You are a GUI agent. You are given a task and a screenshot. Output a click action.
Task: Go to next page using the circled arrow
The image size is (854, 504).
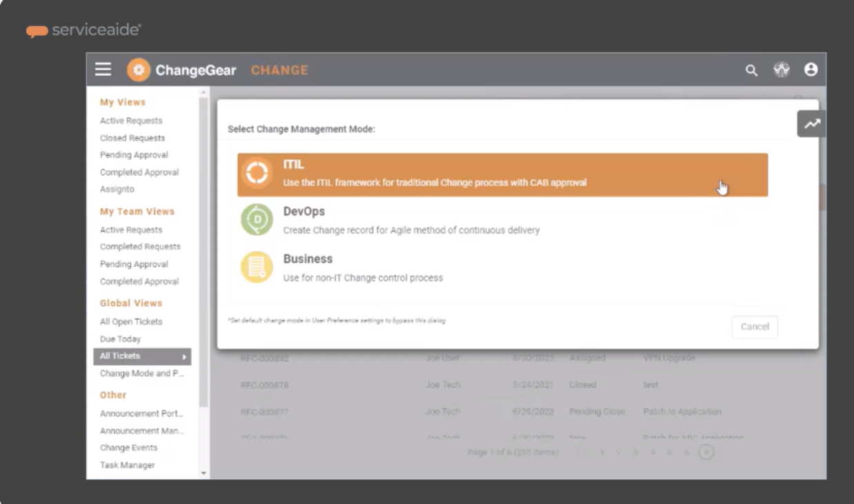(706, 452)
